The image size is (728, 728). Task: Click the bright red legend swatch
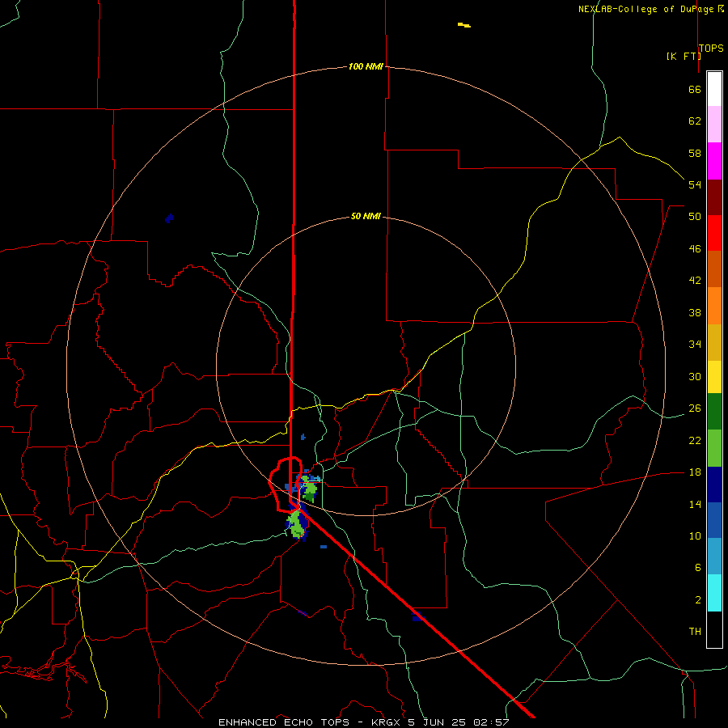[714, 233]
